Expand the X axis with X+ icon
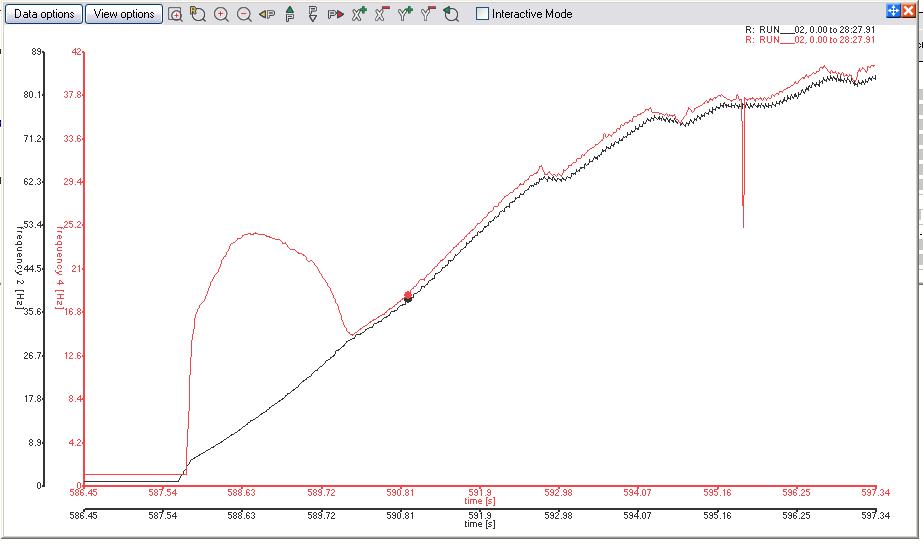 click(x=359, y=14)
